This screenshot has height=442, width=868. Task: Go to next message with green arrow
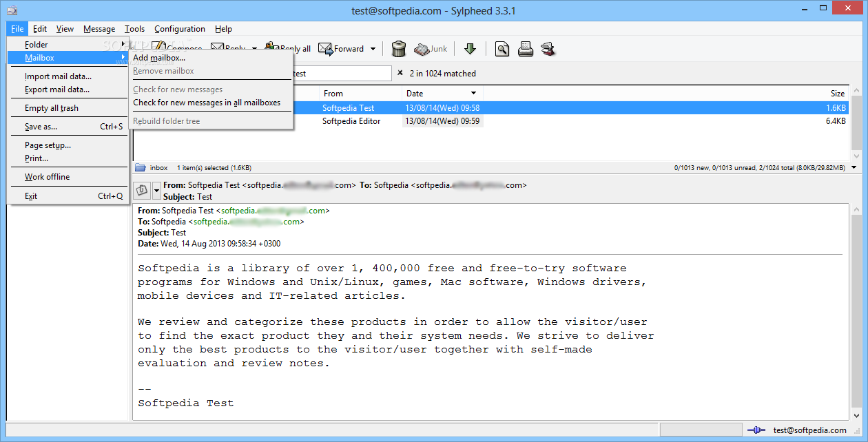tap(471, 48)
